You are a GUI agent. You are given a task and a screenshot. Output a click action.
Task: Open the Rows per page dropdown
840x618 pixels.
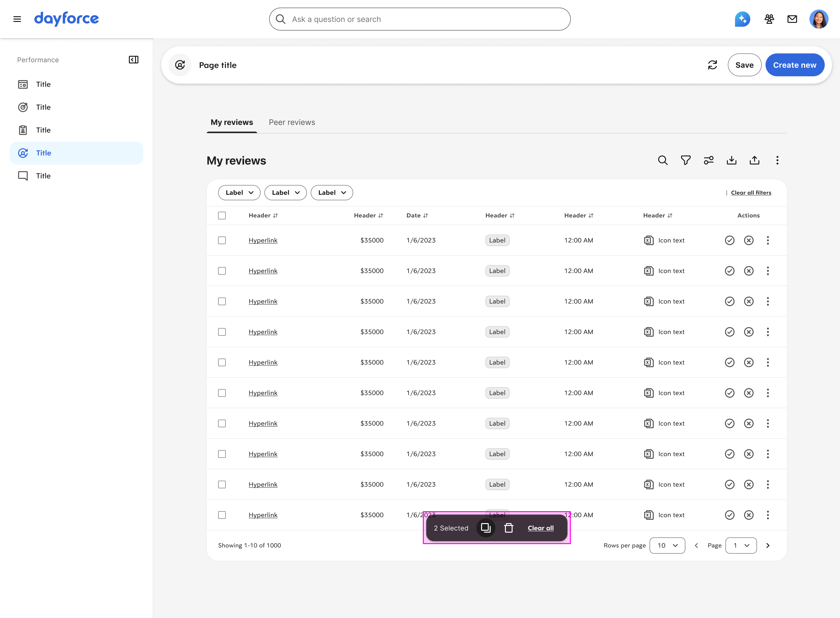(x=667, y=546)
